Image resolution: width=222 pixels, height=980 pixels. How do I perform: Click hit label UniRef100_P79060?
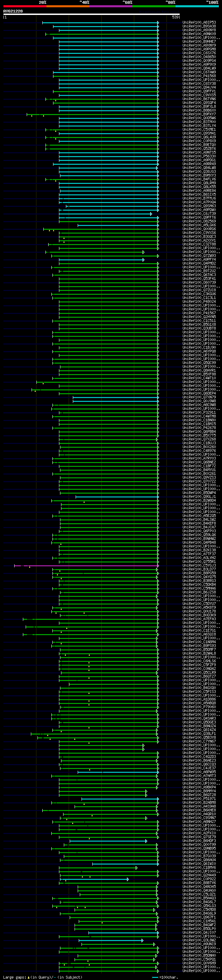click(x=199, y=707)
